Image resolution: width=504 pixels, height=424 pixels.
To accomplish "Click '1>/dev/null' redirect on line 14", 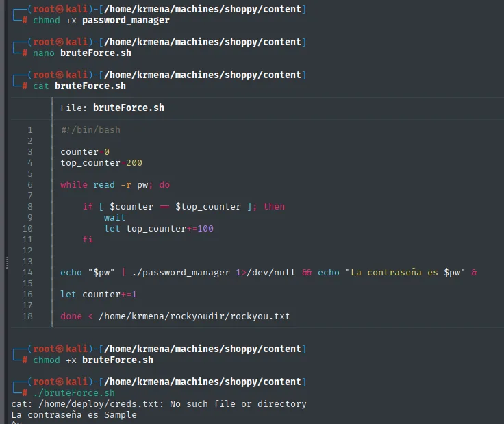I will coord(266,273).
